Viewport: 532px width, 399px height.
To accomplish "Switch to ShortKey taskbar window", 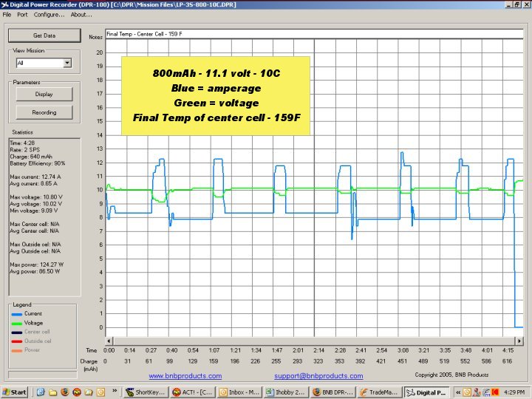I will point(146,392).
